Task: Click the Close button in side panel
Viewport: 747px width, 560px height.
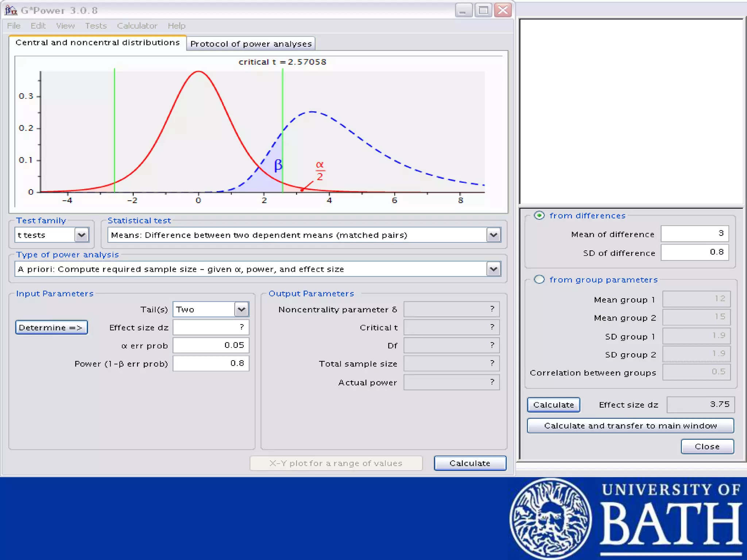Action: (x=707, y=447)
